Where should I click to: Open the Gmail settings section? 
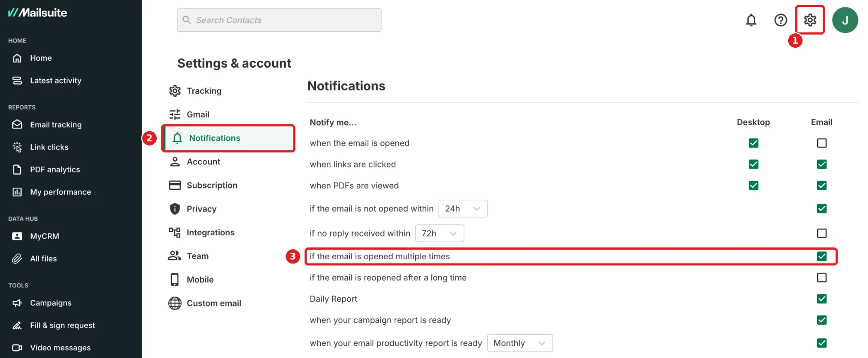coord(198,114)
